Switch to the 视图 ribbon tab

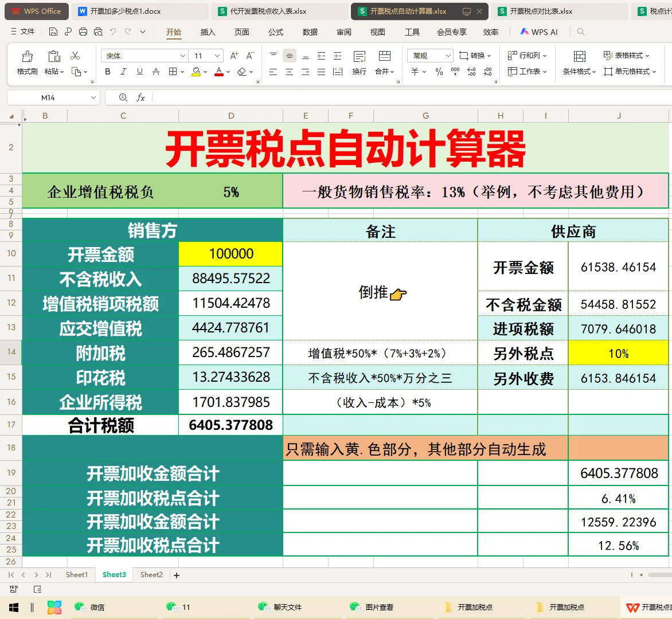[378, 32]
